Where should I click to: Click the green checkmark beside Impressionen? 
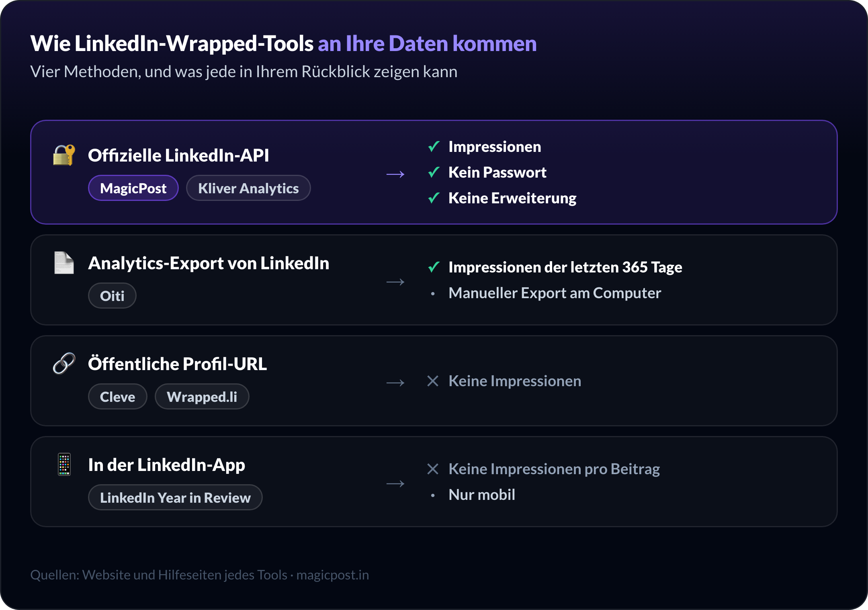pyautogui.click(x=434, y=147)
